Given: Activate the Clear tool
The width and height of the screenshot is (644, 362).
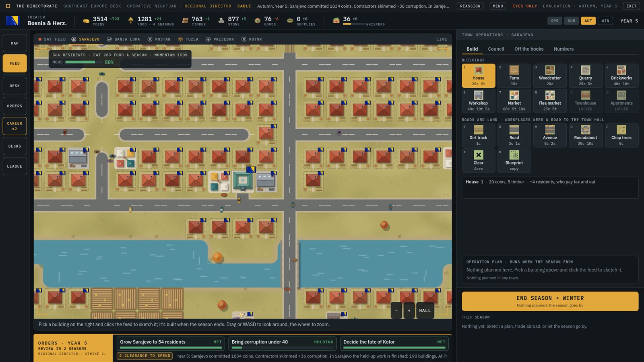Looking at the screenshot, I should pyautogui.click(x=478, y=160).
